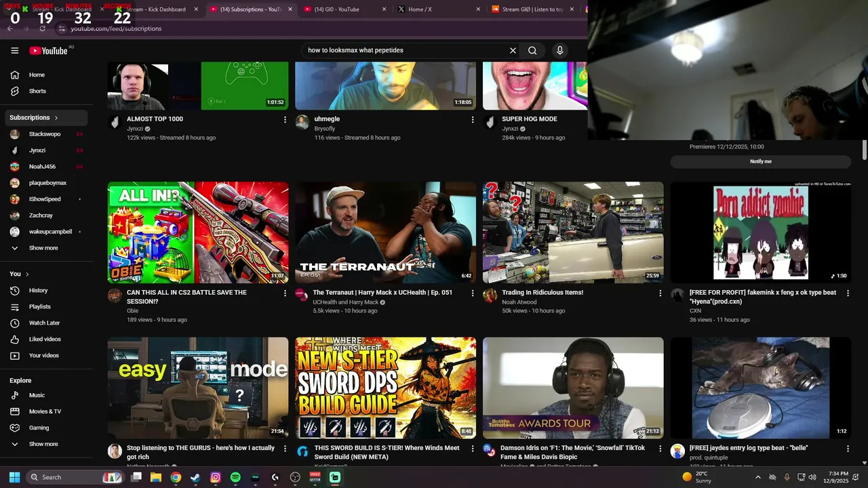Show more subscriptions under wakeupcampbell
This screenshot has height=488, width=868.
click(x=45, y=248)
